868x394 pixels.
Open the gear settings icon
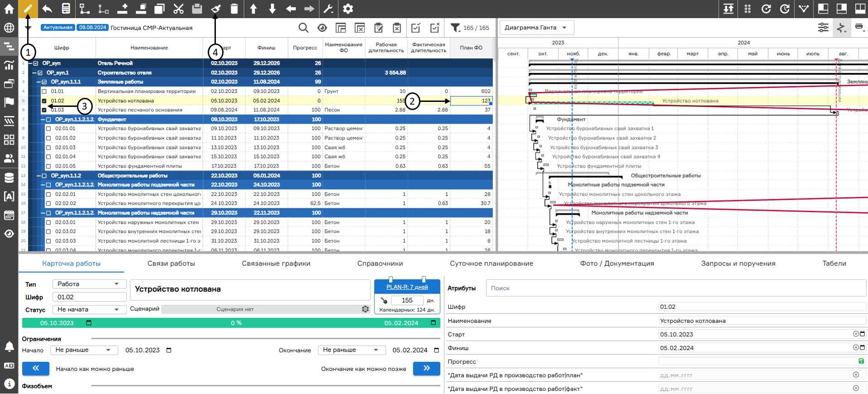tap(348, 9)
